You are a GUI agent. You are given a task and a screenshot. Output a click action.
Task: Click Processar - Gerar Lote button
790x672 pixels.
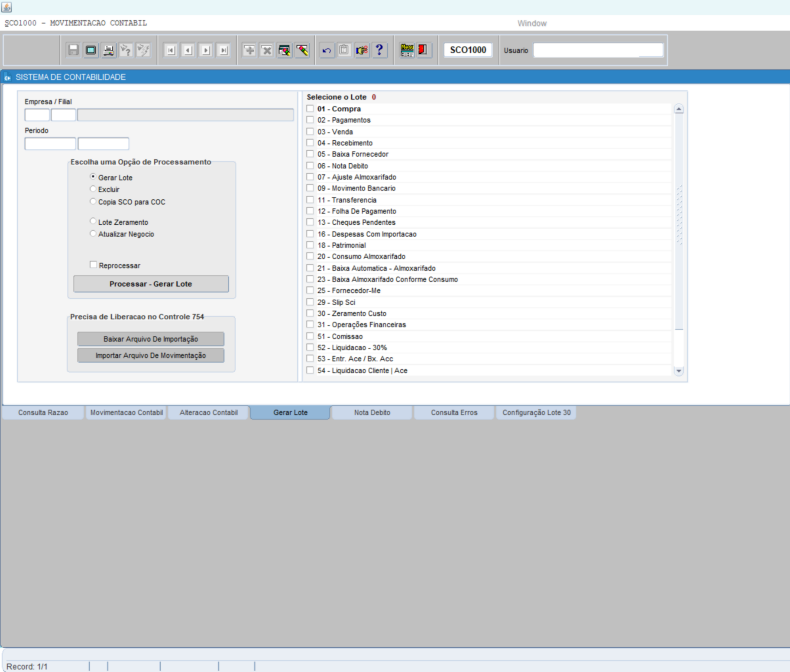pyautogui.click(x=151, y=284)
